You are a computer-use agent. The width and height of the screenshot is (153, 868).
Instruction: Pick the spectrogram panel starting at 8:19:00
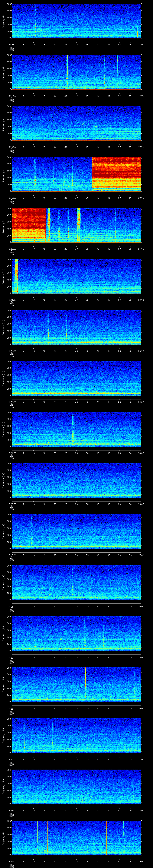coord(76,174)
